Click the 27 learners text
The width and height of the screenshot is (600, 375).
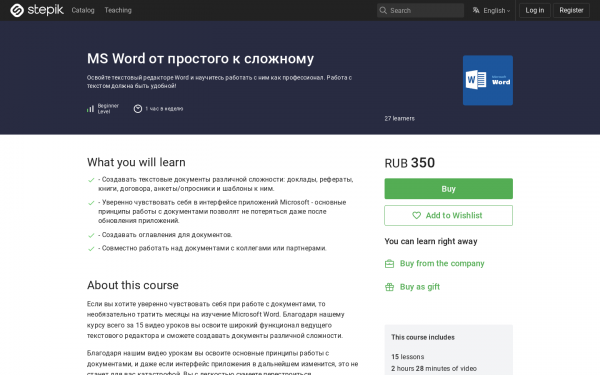pyautogui.click(x=399, y=119)
